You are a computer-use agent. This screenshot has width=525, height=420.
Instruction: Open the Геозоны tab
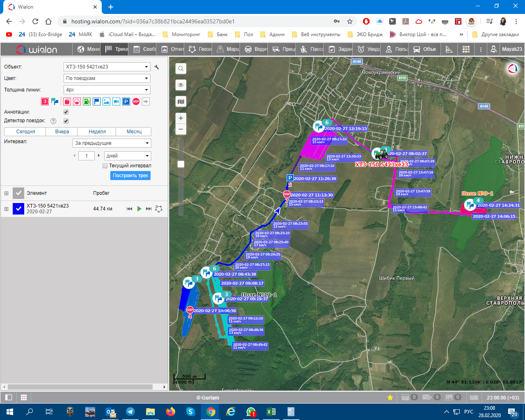[201, 49]
